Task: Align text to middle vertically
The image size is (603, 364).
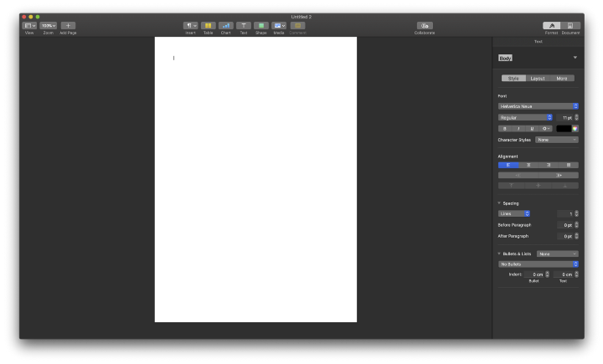Action: 538,186
